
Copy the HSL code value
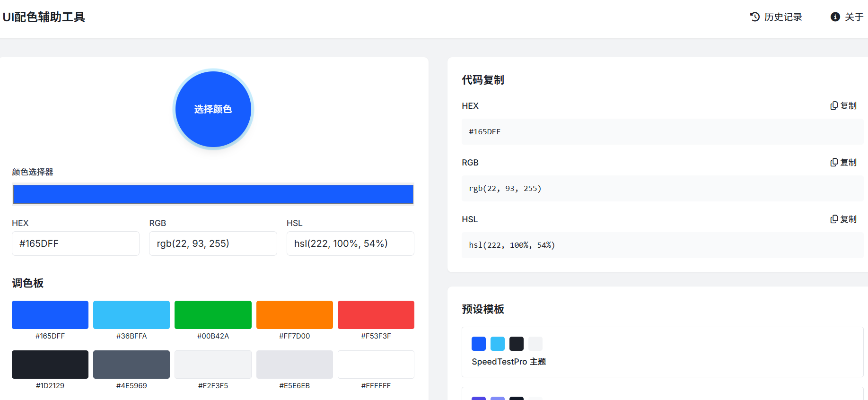[843, 219]
